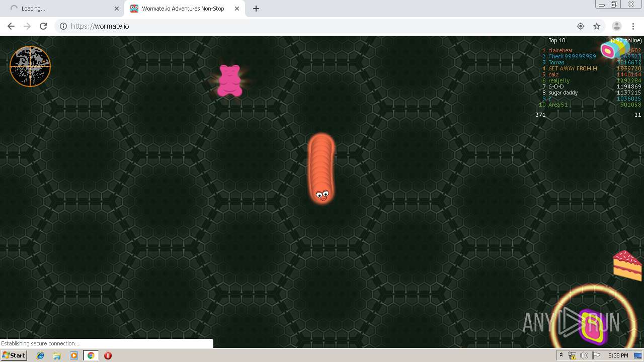Click leaderboard entry realjelly
Image resolution: width=644 pixels, height=362 pixels.
click(x=559, y=80)
